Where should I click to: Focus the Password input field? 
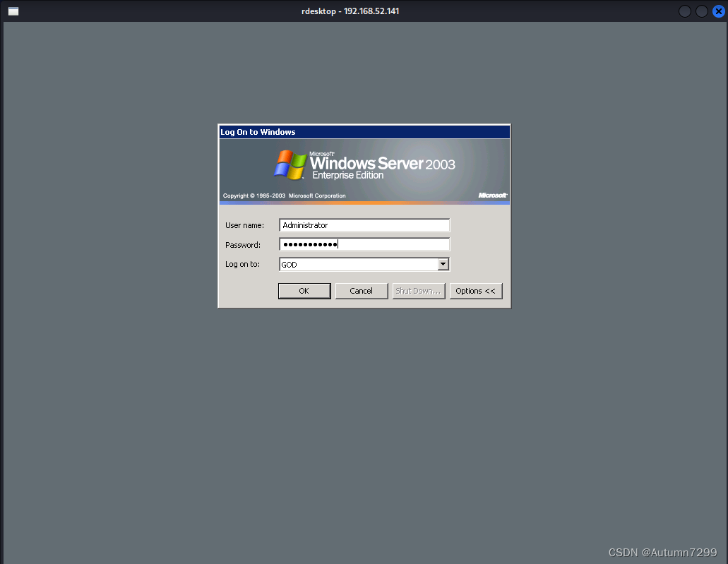point(364,244)
